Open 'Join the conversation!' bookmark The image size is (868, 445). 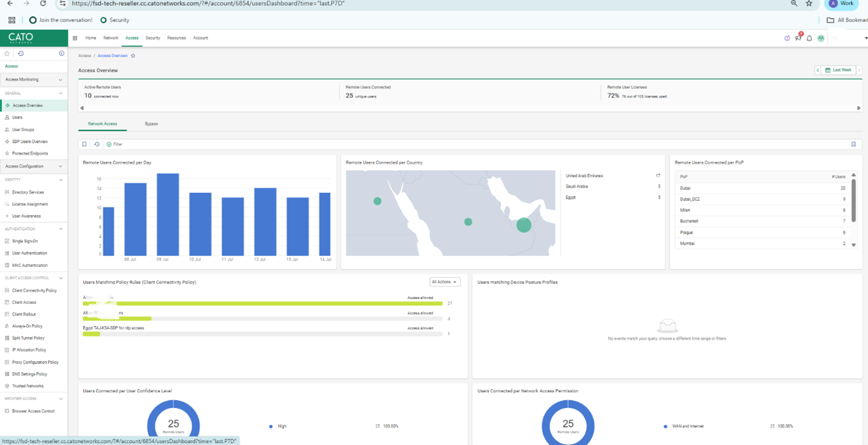tap(61, 20)
